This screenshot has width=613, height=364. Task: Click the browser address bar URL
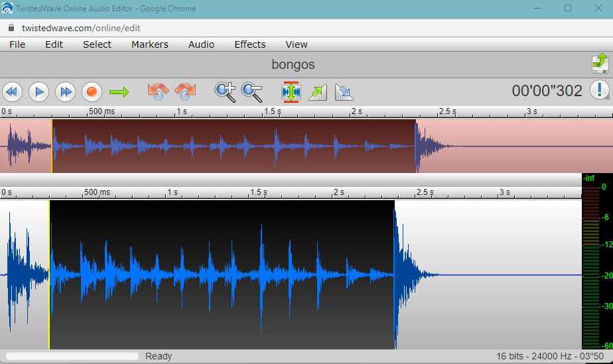(81, 28)
